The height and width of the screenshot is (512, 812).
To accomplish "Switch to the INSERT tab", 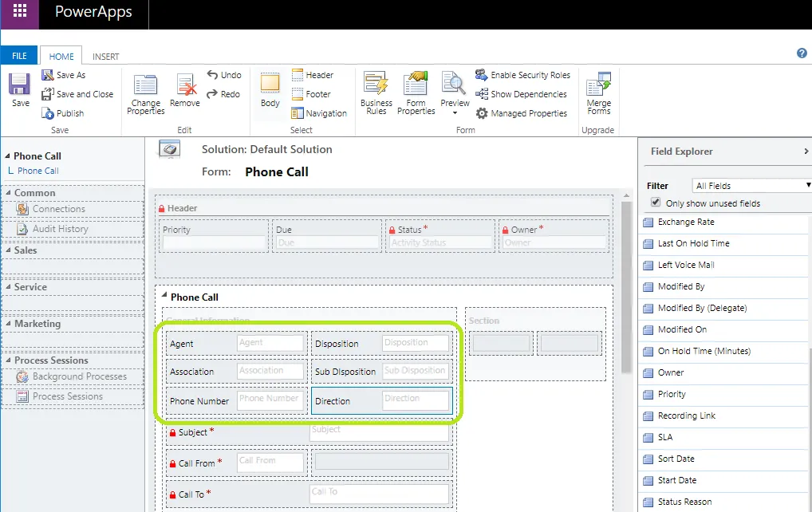I will click(105, 57).
